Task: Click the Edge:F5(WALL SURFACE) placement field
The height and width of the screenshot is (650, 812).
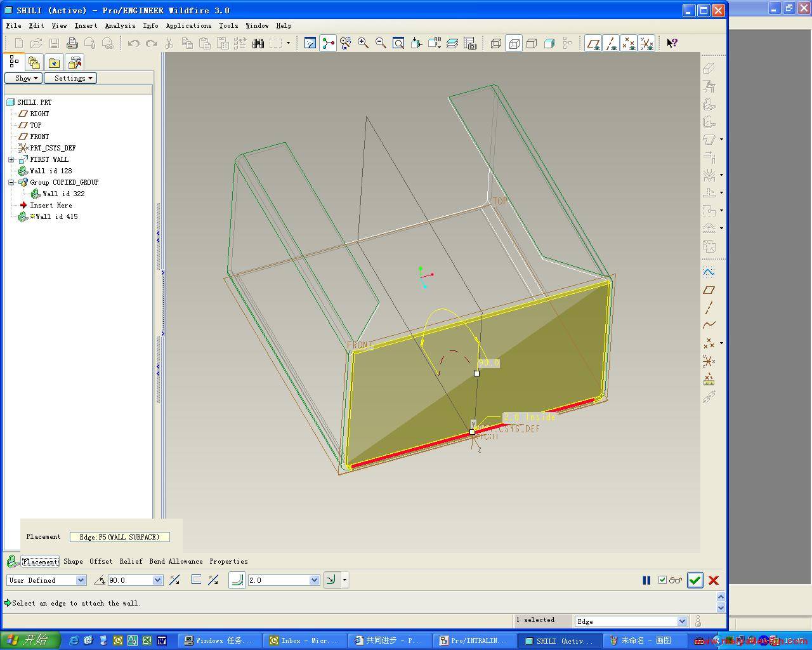Action: pyautogui.click(x=119, y=537)
